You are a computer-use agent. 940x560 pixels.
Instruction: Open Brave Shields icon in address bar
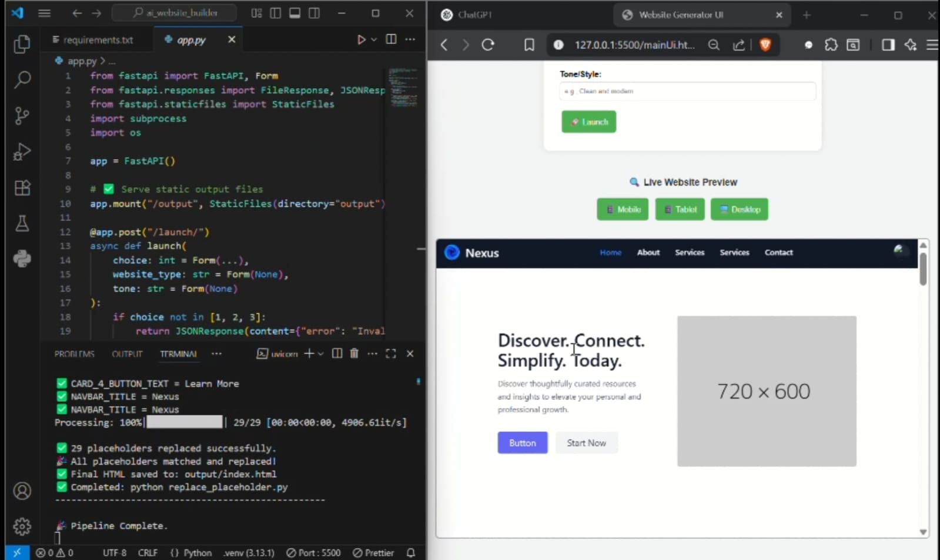click(765, 45)
